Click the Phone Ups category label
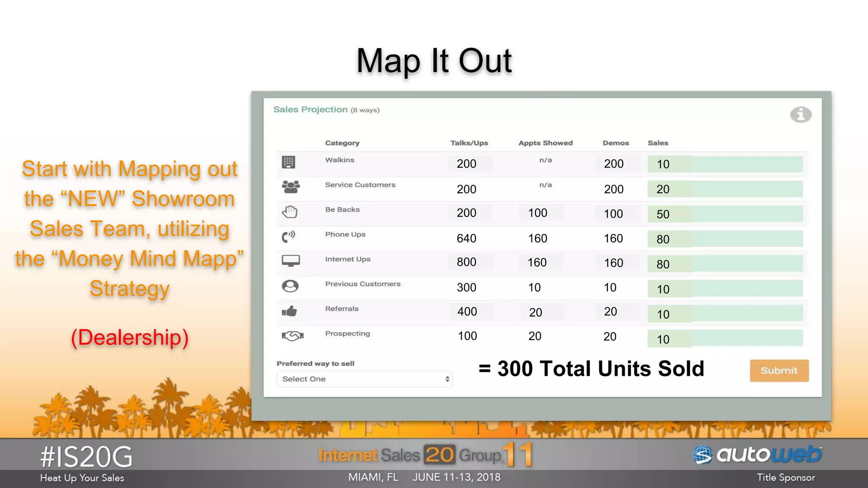The width and height of the screenshot is (868, 488). [x=345, y=235]
